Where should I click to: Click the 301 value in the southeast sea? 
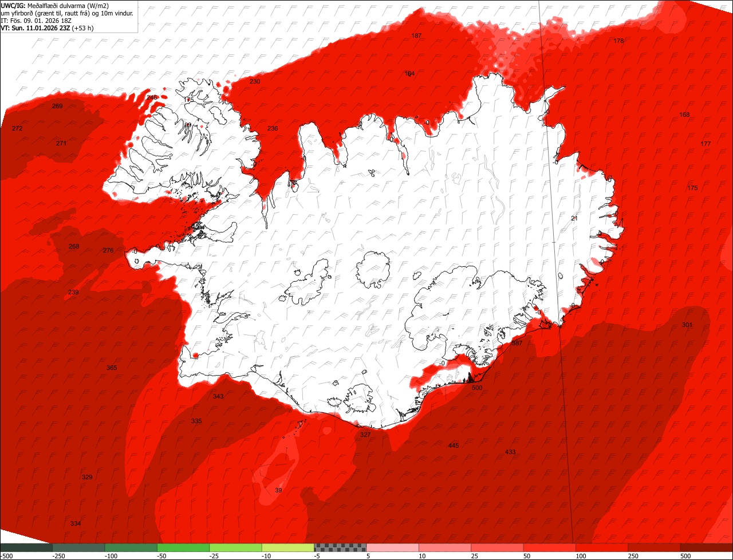687,325
